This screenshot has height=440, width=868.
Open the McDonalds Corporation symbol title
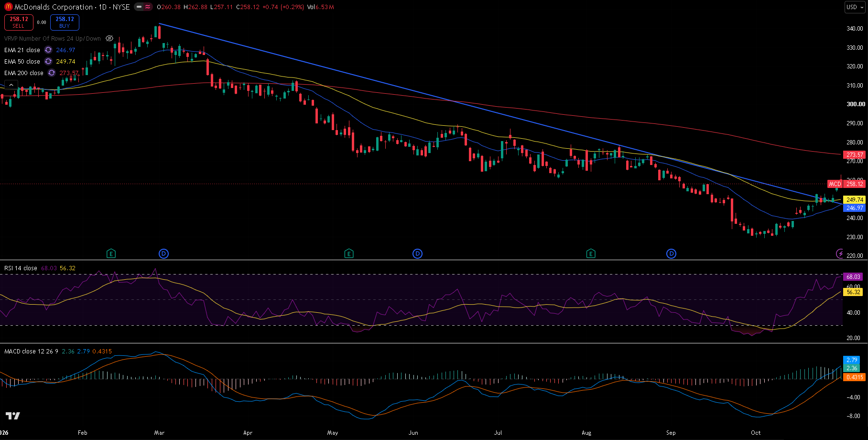point(54,7)
